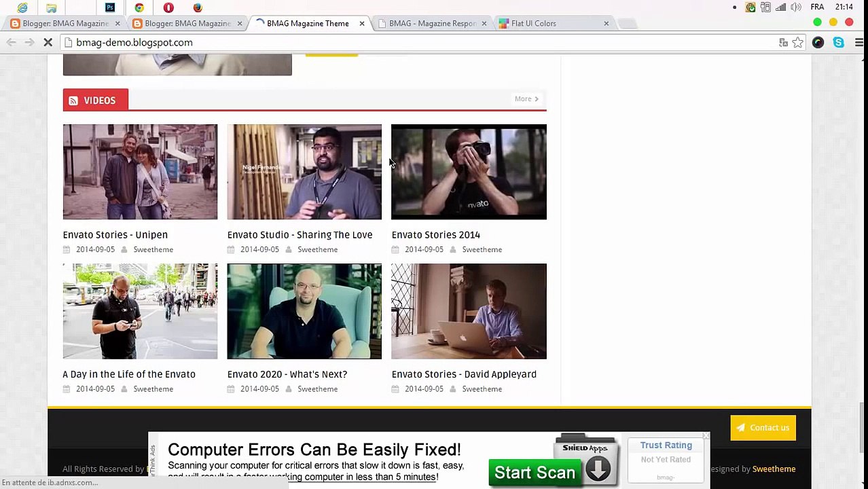868x489 pixels.
Task: Switch to BMAG - Magazine Responsive tab
Action: click(x=432, y=23)
